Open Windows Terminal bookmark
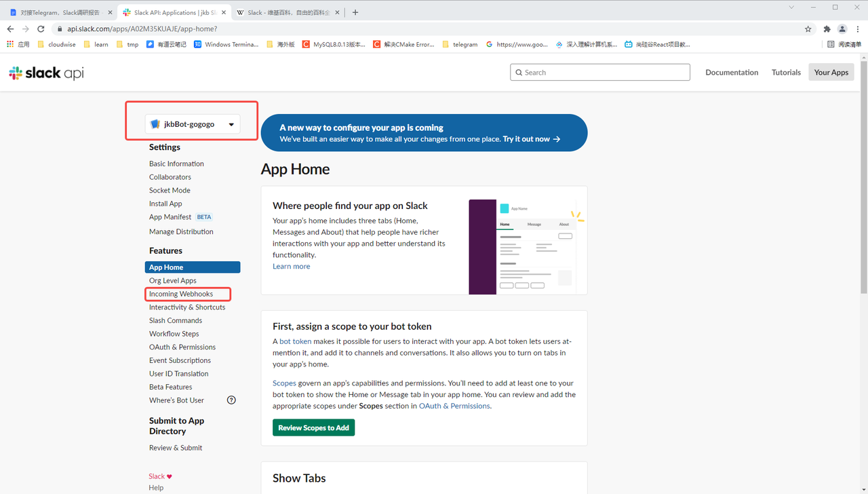Viewport: 868px width, 494px height. click(226, 44)
